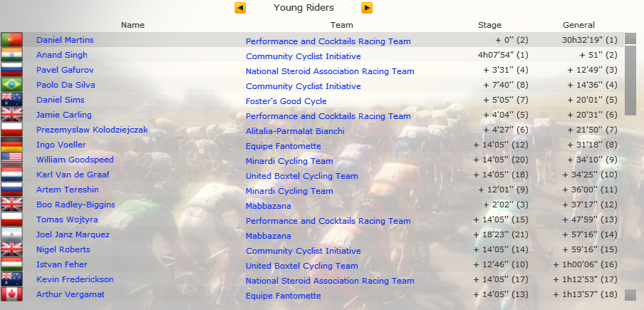
Task: Open rider Ingo Voeller
Action: click(61, 145)
